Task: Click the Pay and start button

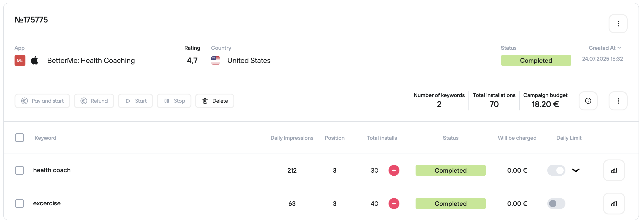Action: tap(42, 101)
